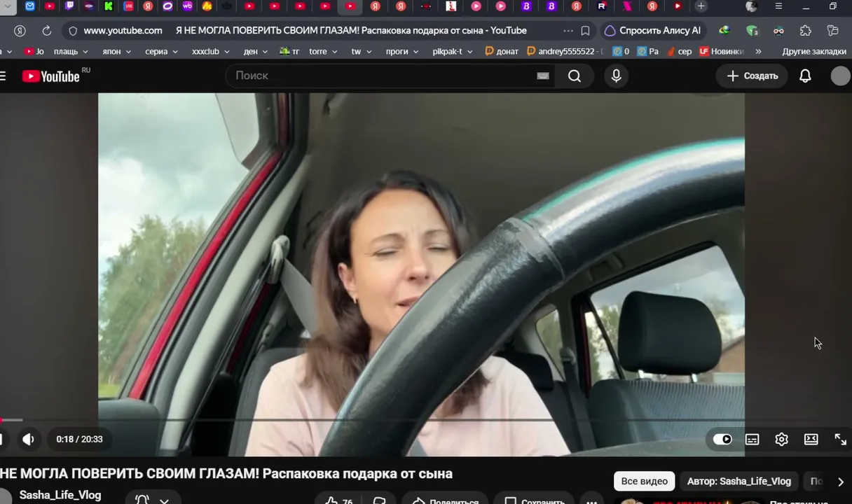Click Спросить Алису AI button

pyautogui.click(x=652, y=31)
